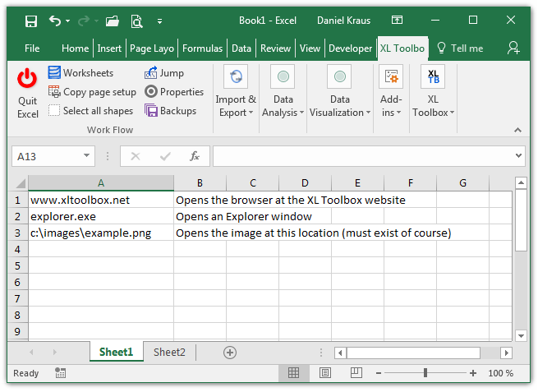Viewport: 538px width, 392px height.
Task: Open Print Preview from the quick access toolbar
Action: (x=136, y=21)
